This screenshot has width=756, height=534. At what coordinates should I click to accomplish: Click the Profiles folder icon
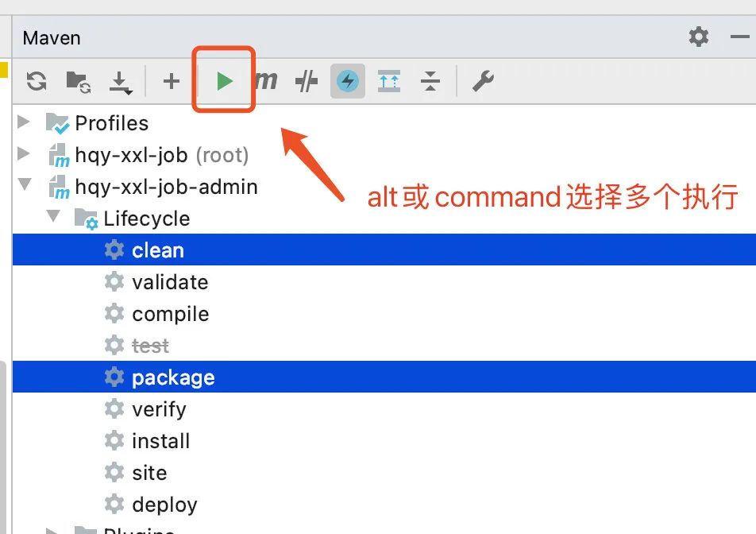[58, 123]
